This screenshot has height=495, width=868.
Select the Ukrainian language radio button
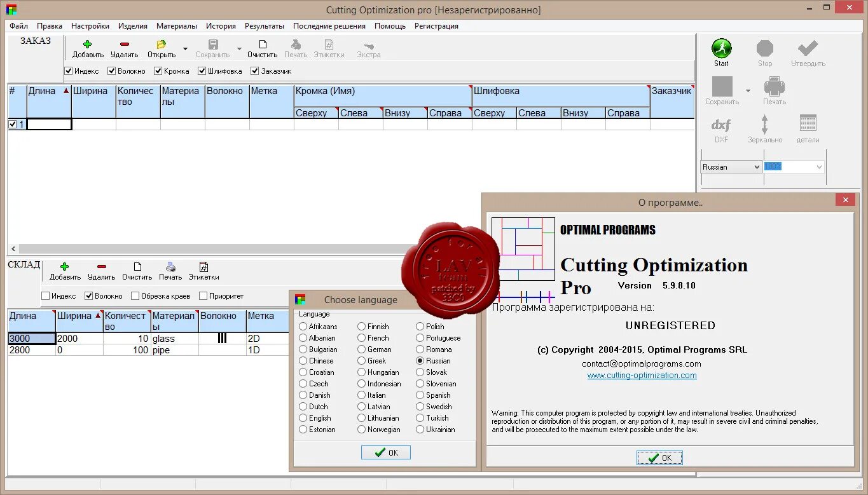[x=420, y=430]
